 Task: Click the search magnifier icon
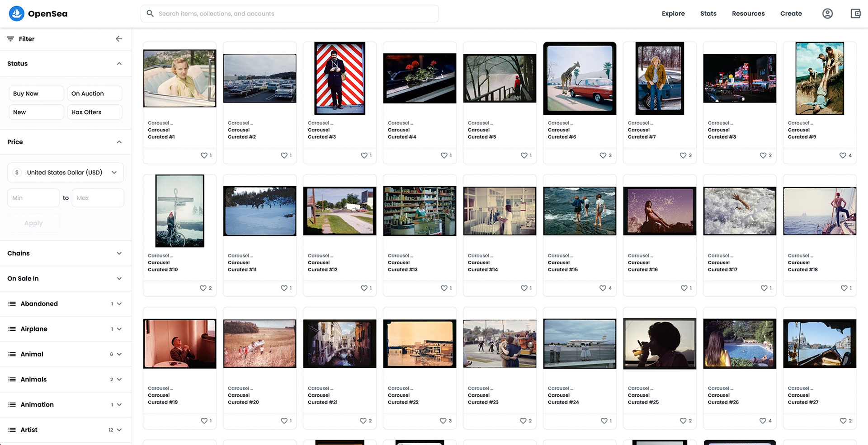click(x=150, y=14)
